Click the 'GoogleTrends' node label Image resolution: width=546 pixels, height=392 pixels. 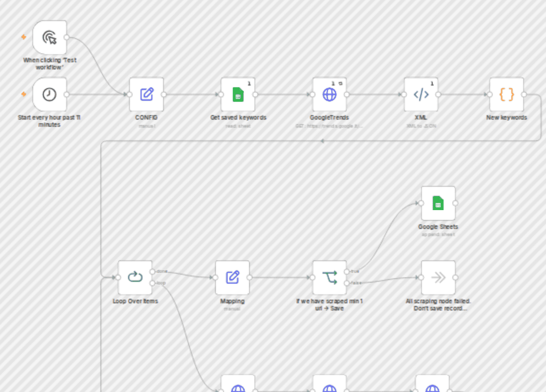click(x=330, y=117)
